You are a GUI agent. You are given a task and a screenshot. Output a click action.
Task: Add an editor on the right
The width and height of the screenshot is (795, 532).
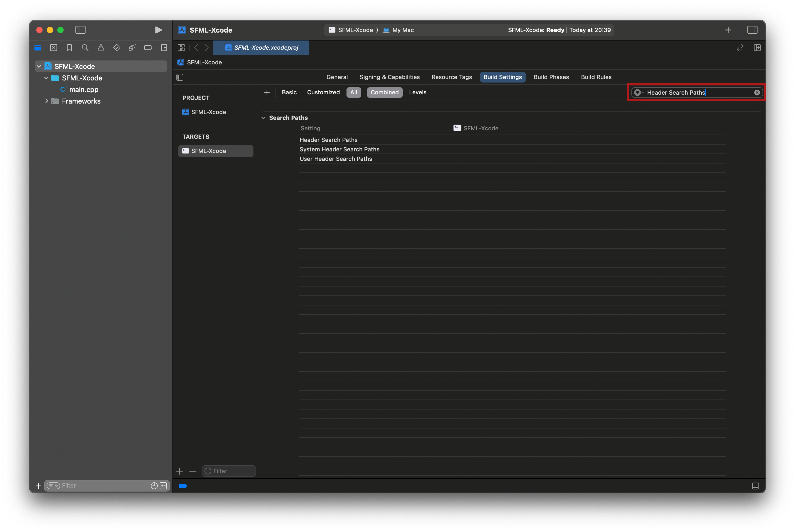pos(757,48)
